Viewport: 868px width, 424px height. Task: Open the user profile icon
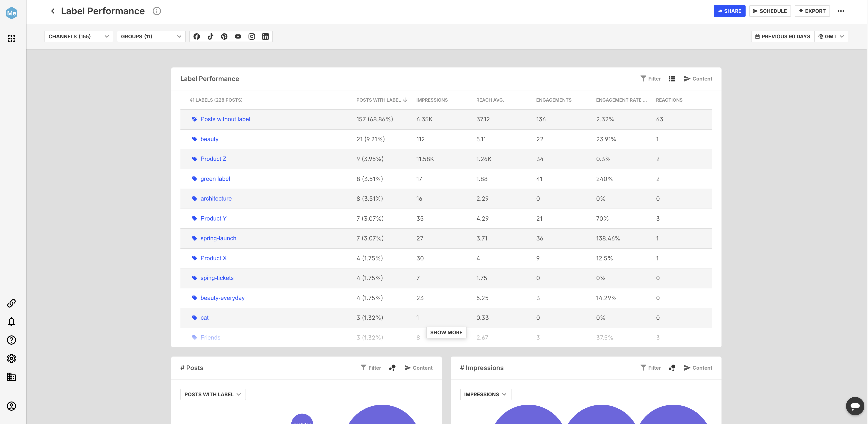click(x=11, y=406)
